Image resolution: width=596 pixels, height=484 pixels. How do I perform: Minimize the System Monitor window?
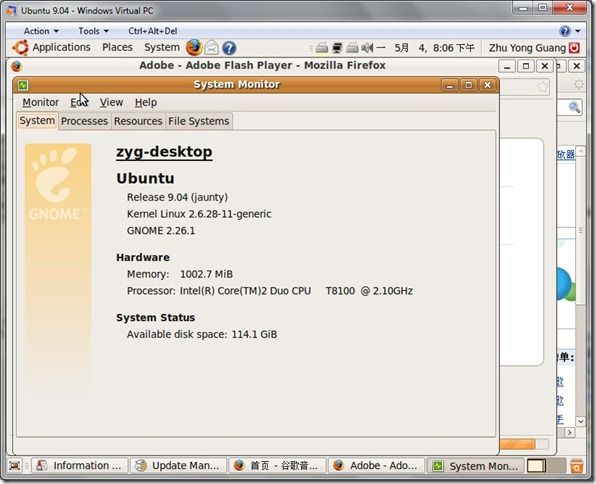pyautogui.click(x=450, y=85)
